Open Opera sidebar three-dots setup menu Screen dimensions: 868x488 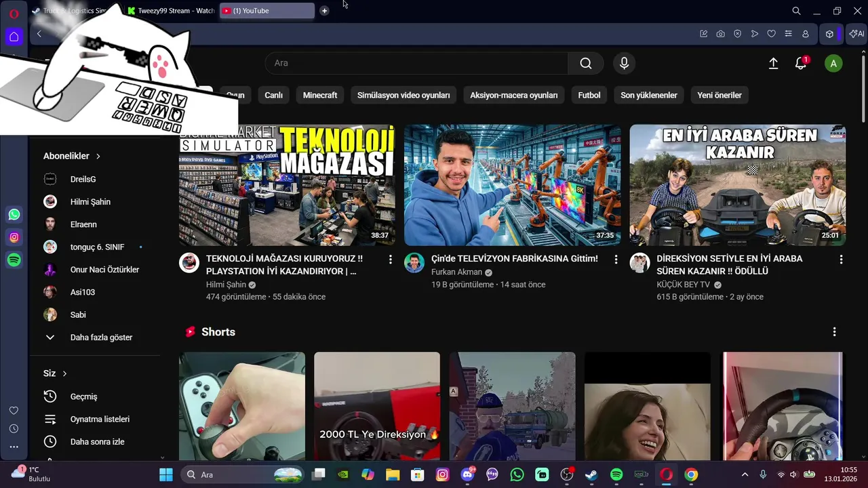(14, 447)
